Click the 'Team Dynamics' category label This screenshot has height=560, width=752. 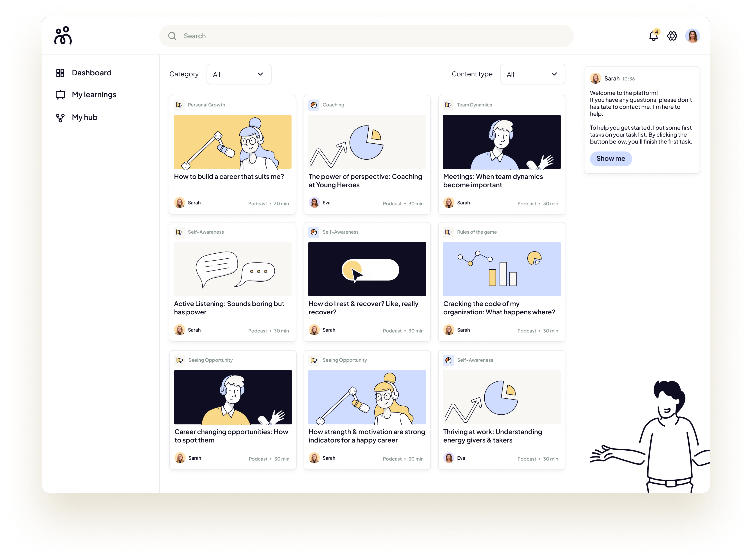(474, 105)
